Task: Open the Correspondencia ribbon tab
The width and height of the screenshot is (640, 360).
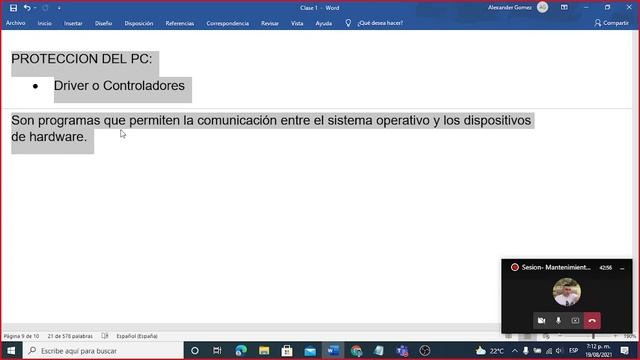Action: pos(227,23)
